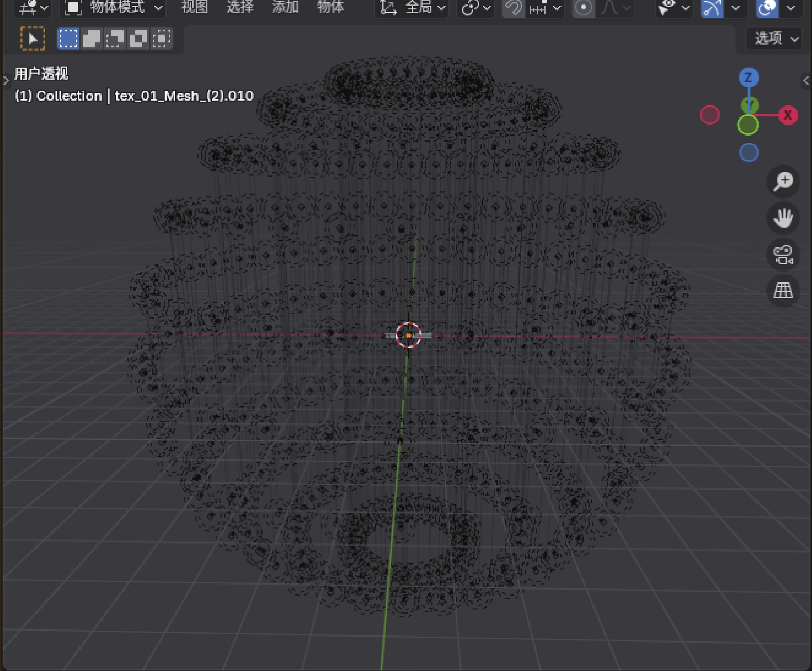Open the 全局 transform orientation dropdown
Screen dimensions: 812x671
(413, 8)
